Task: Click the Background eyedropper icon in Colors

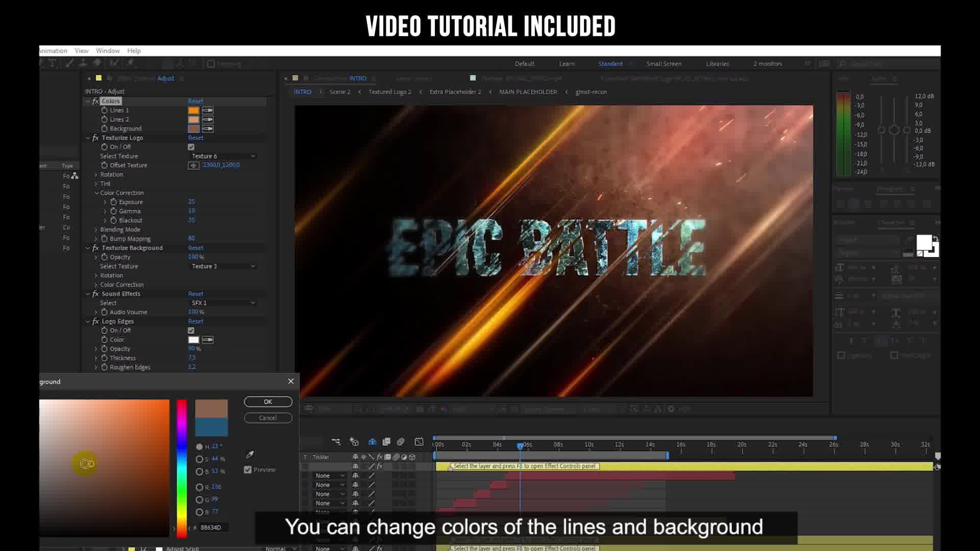Action: [x=208, y=129]
